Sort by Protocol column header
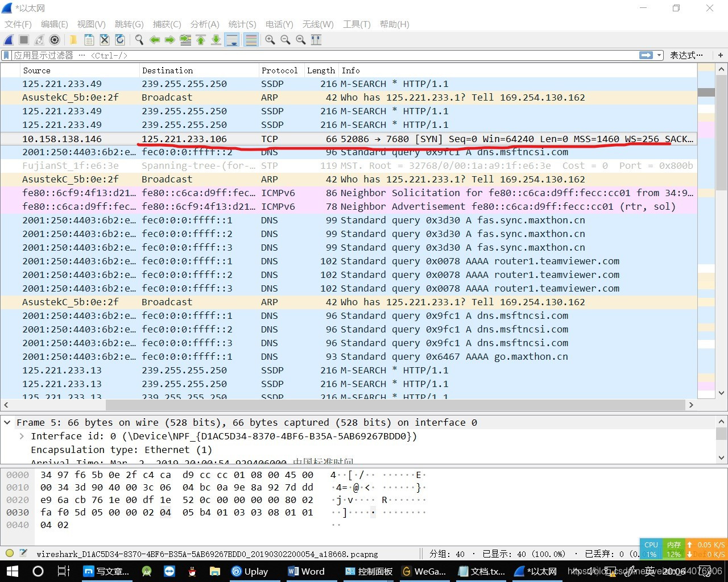 tap(282, 70)
